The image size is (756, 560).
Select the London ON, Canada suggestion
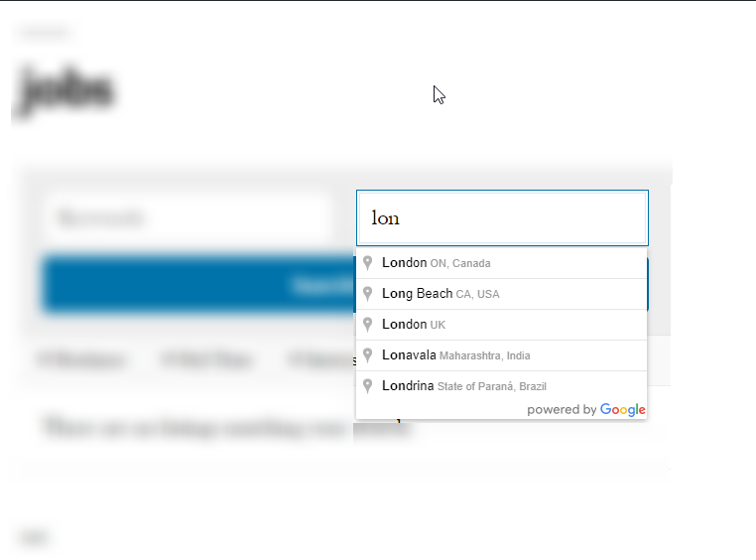click(501, 263)
